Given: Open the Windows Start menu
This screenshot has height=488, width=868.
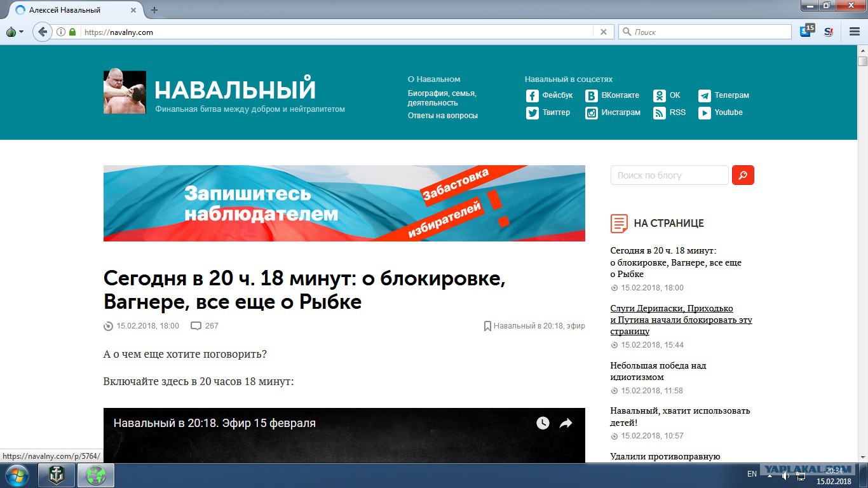Looking at the screenshot, I should coord(16,475).
